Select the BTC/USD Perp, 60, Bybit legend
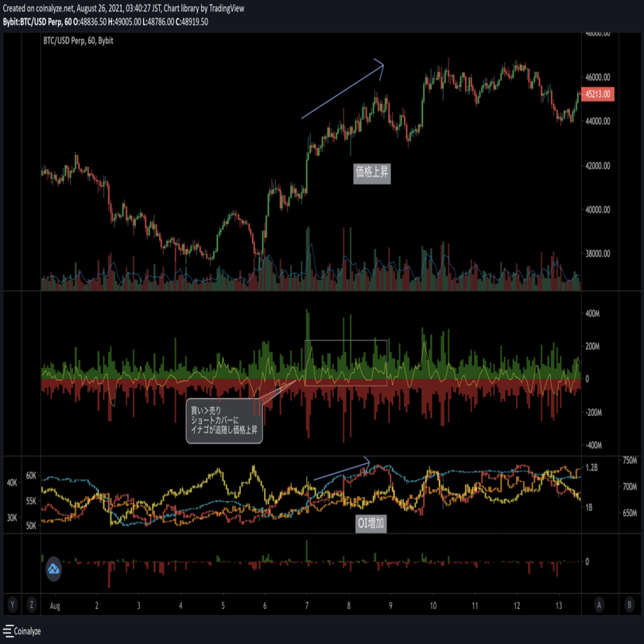The width and height of the screenshot is (644, 644). point(78,41)
